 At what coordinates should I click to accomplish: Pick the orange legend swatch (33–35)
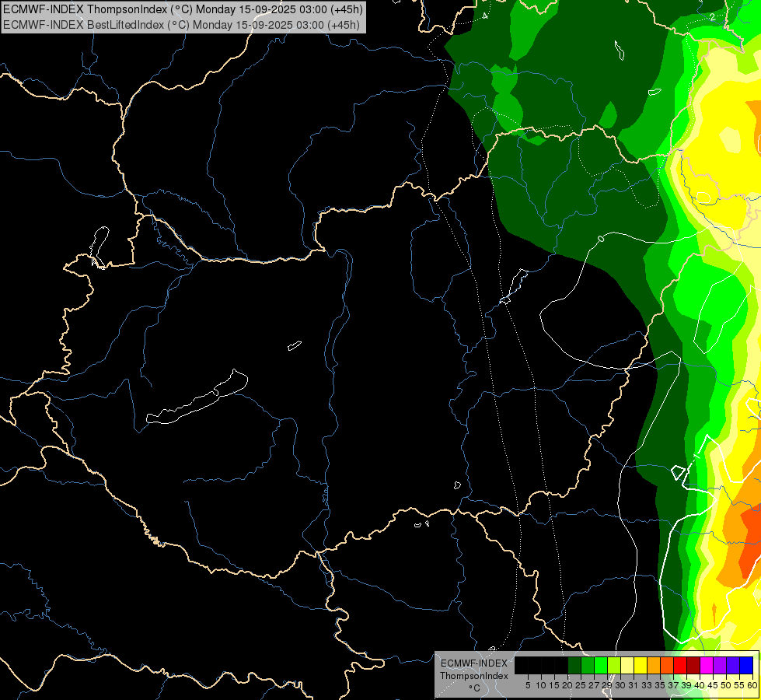pos(654,665)
